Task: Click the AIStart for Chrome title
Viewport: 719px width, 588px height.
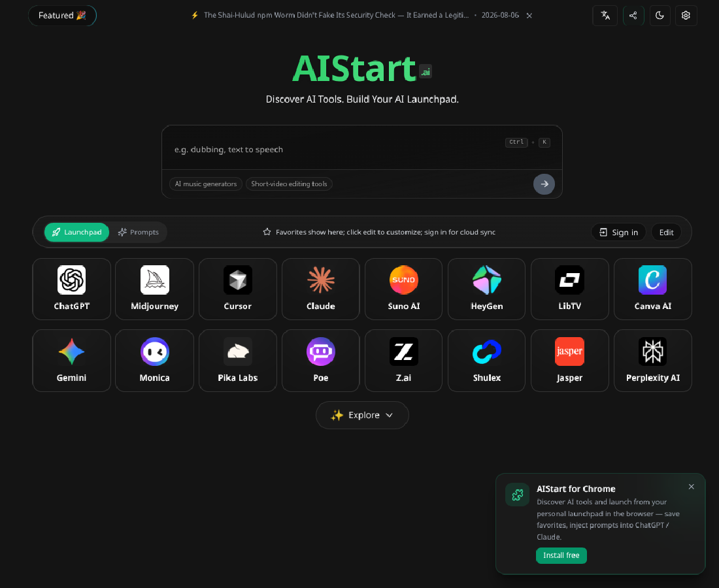Action: tap(576, 489)
